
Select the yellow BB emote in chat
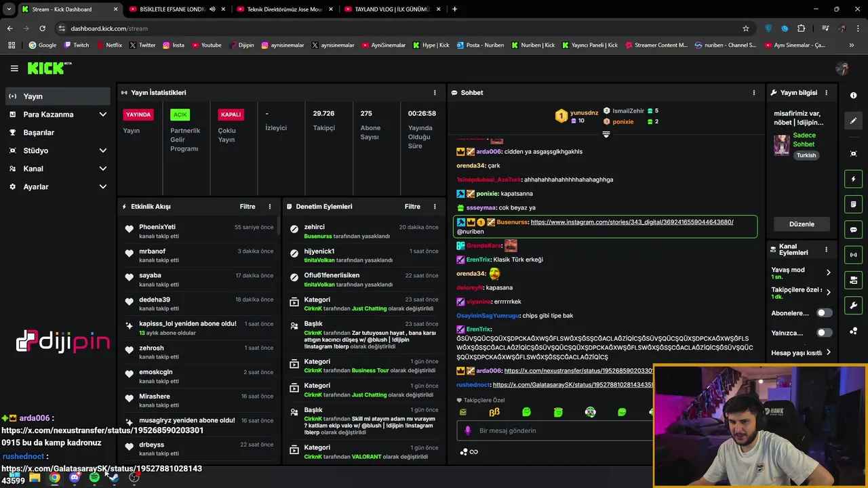(x=494, y=412)
